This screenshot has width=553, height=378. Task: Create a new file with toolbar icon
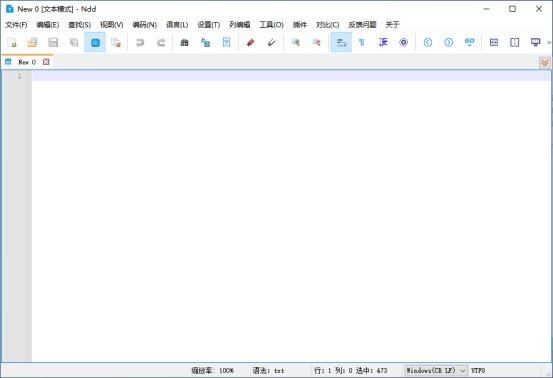[12, 43]
